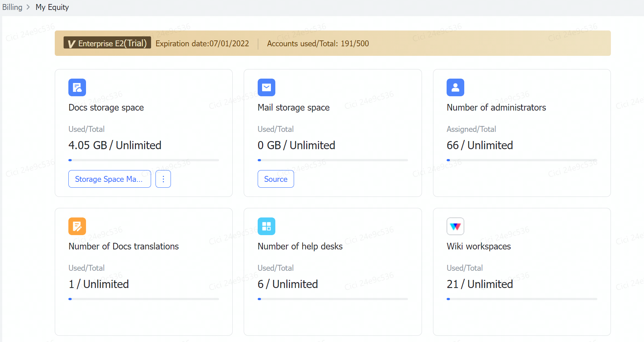Click the Docs translations orange icon
The width and height of the screenshot is (644, 342).
77,226
